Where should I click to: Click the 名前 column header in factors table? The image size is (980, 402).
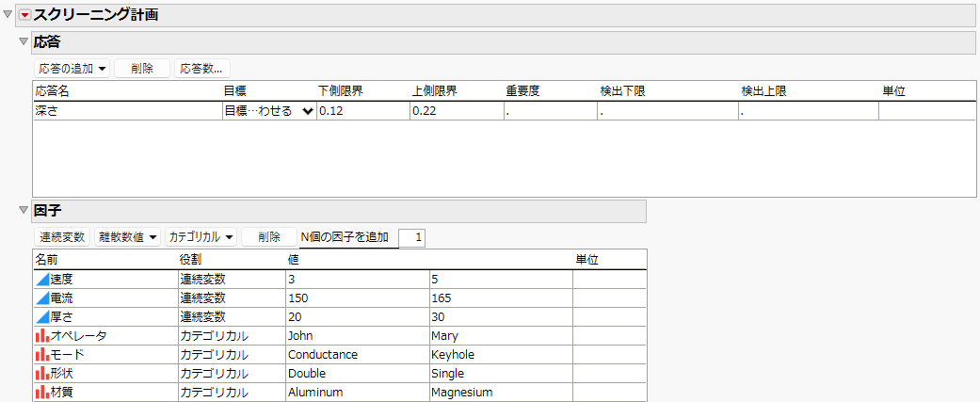tap(47, 259)
